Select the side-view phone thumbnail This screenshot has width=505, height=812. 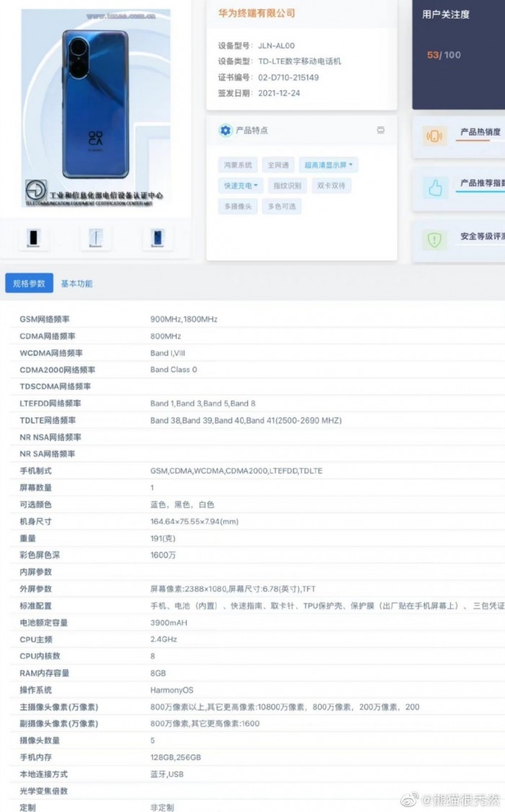point(96,238)
